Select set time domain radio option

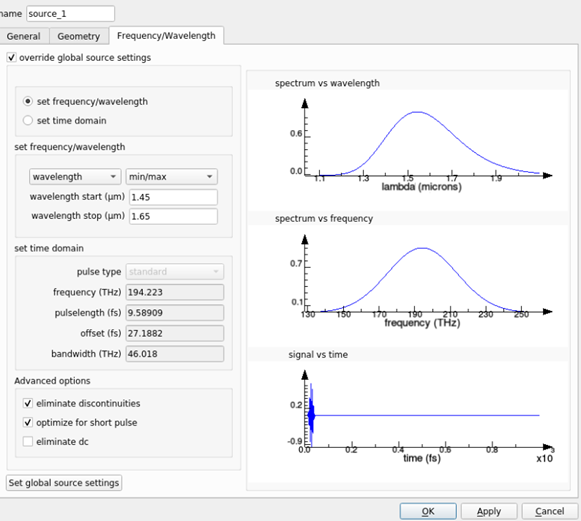point(28,120)
